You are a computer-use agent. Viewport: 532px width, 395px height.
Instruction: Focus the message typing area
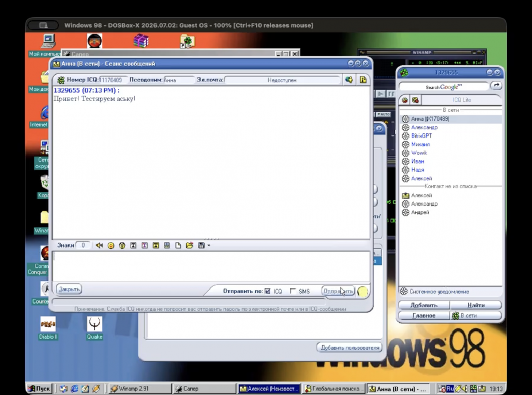(x=211, y=266)
